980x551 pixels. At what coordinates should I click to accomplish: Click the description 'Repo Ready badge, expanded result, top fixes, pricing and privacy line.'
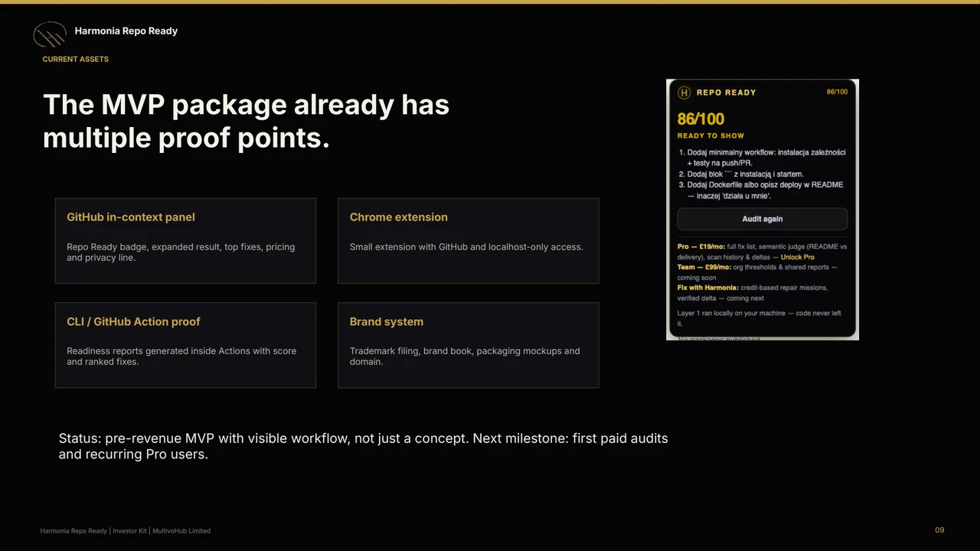click(x=181, y=252)
